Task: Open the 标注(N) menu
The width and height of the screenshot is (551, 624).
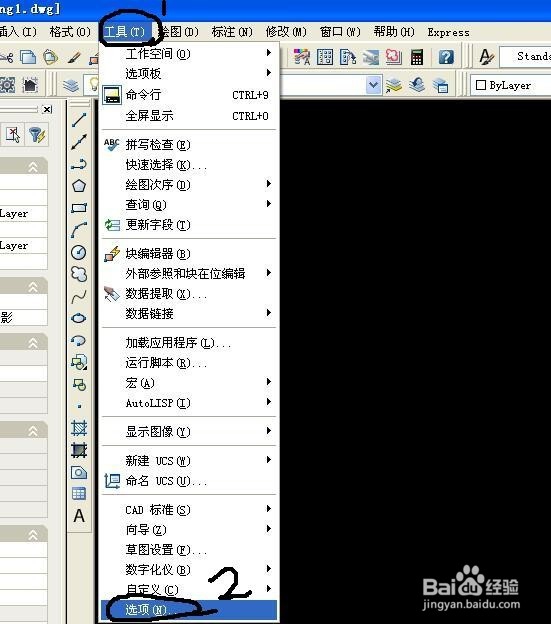Action: [x=232, y=32]
